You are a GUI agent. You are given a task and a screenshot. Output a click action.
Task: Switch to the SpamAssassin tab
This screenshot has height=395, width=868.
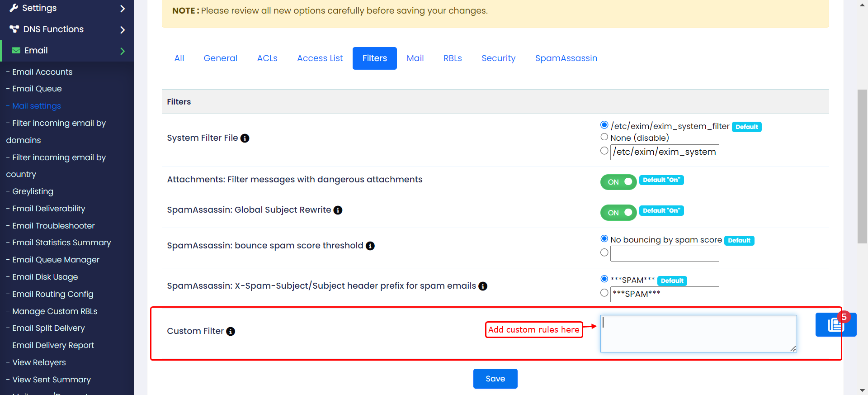click(566, 58)
